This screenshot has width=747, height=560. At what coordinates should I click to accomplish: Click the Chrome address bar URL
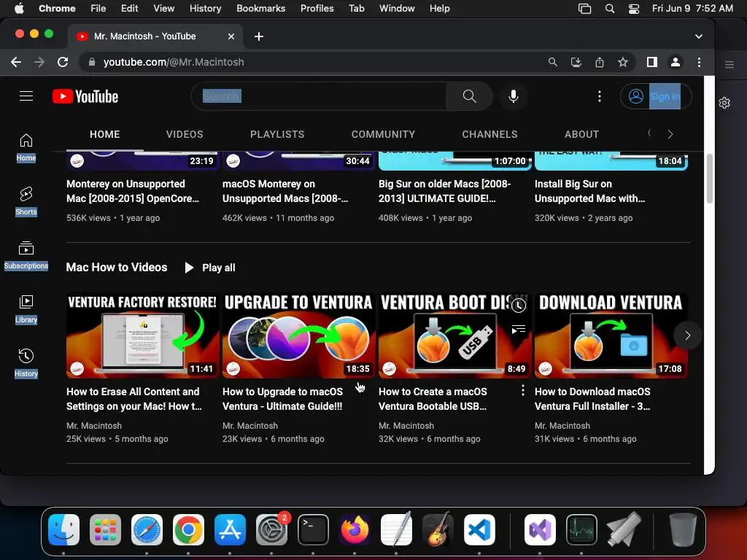[174, 62]
